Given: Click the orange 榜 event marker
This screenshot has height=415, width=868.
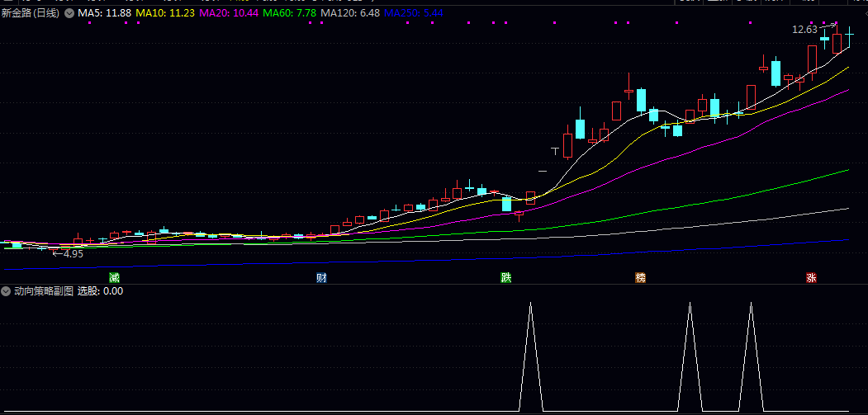Looking at the screenshot, I should click(x=641, y=278).
